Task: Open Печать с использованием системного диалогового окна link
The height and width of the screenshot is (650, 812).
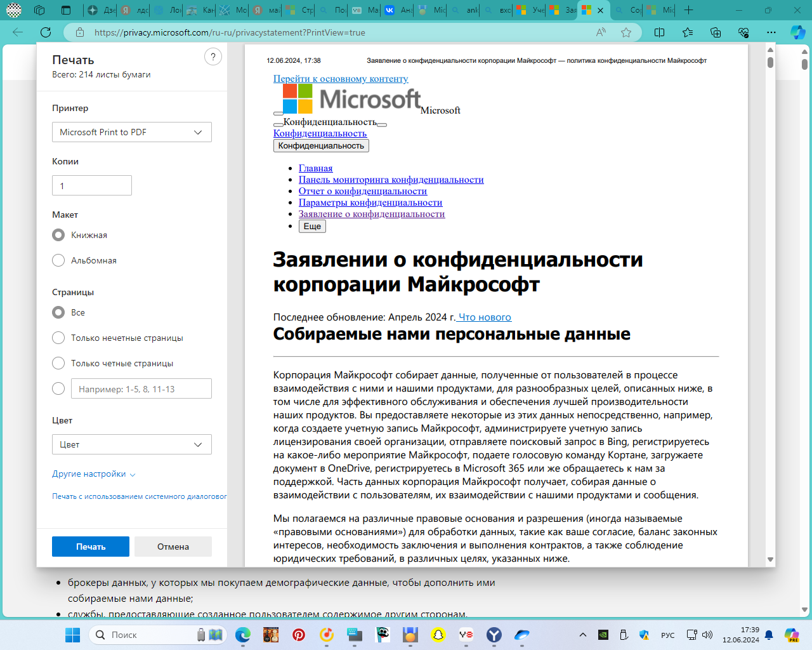Action: 140,496
